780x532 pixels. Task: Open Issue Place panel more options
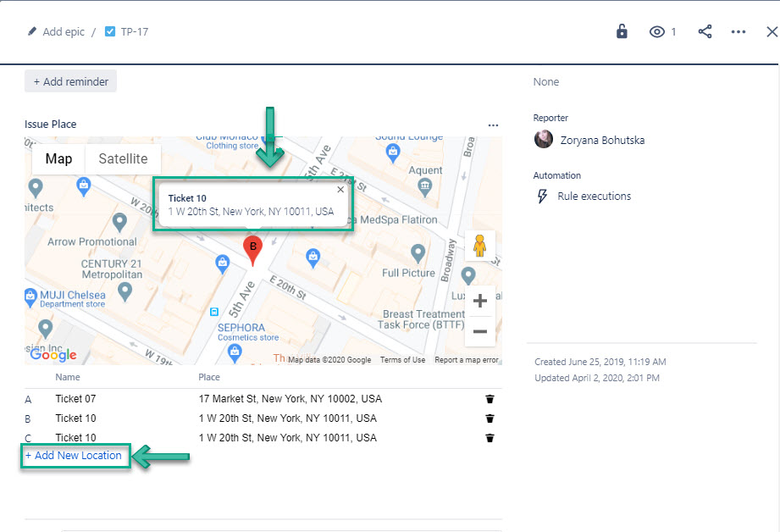point(493,125)
